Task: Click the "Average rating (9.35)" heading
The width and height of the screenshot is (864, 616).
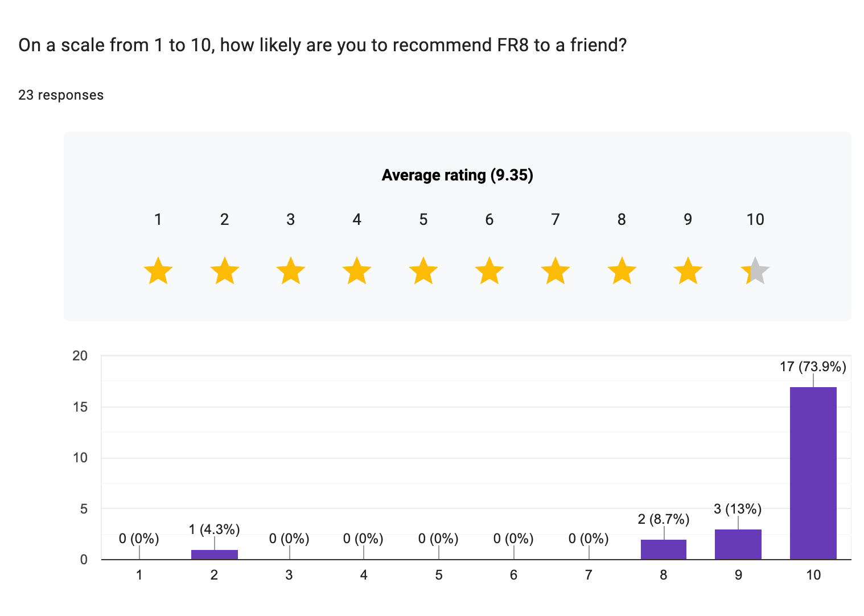Action: tap(457, 175)
